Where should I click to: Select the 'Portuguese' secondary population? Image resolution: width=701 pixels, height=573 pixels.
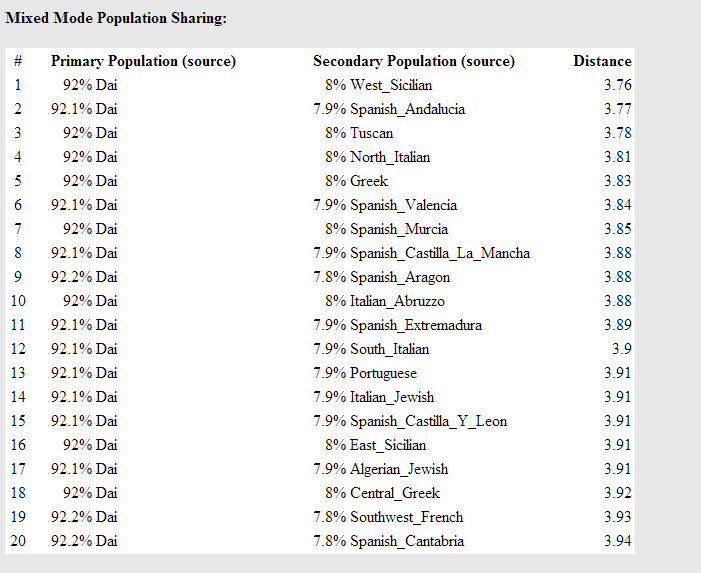[383, 373]
